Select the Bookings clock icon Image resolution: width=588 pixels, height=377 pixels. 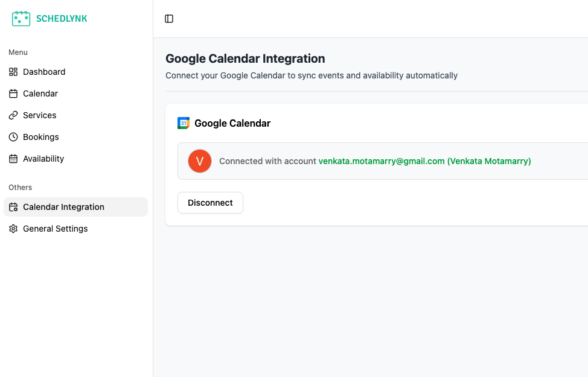pos(13,137)
